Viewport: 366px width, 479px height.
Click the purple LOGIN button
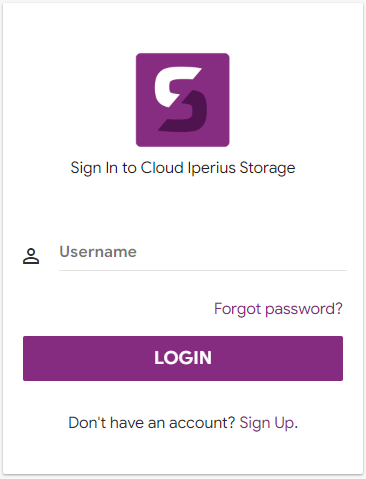tap(183, 358)
